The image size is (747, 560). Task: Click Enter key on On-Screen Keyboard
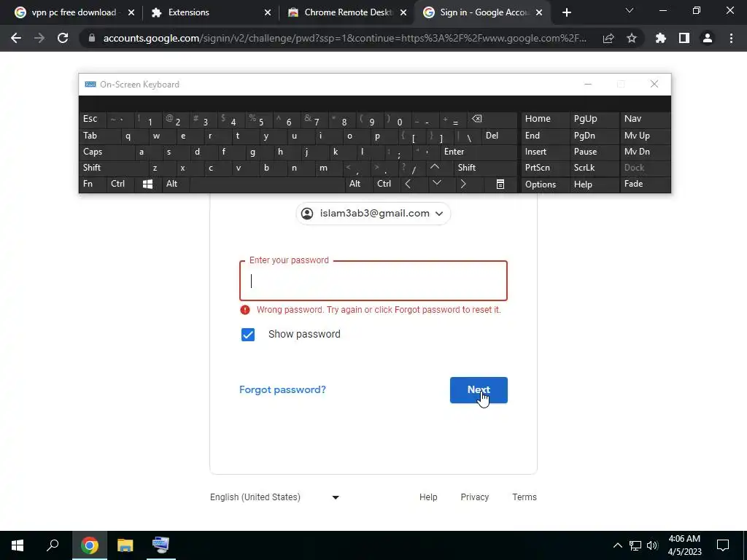[479, 152]
